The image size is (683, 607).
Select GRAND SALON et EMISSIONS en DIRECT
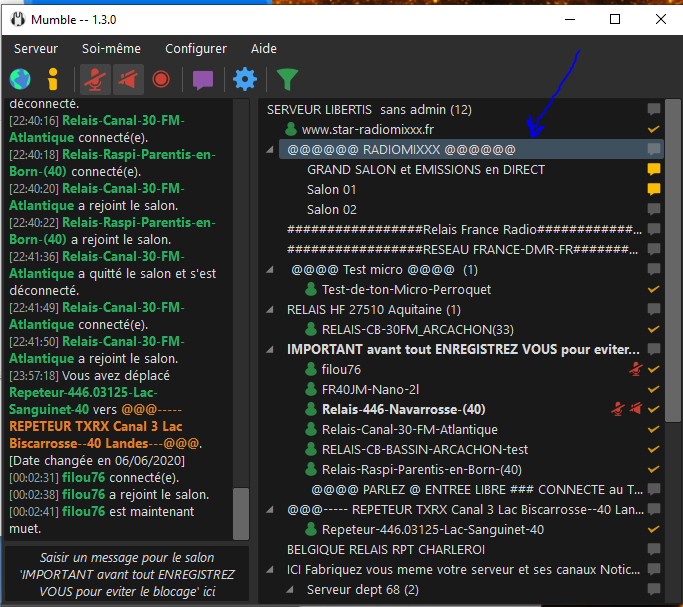click(426, 170)
